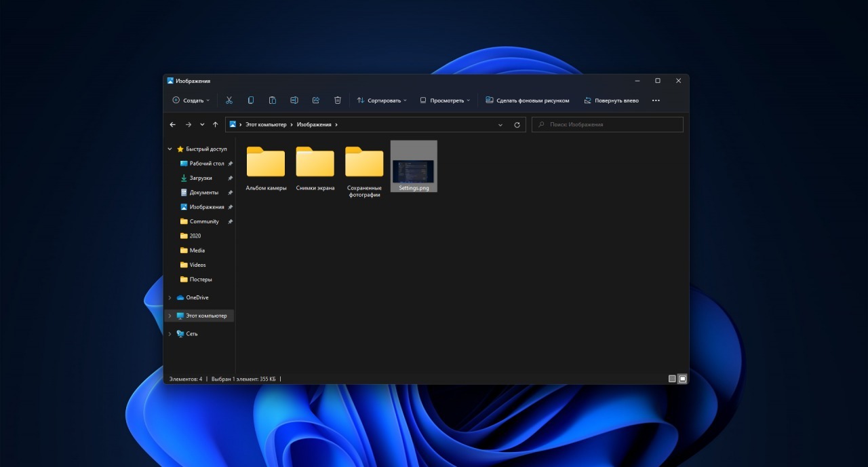Open the Создать dropdown menu

[x=191, y=100]
